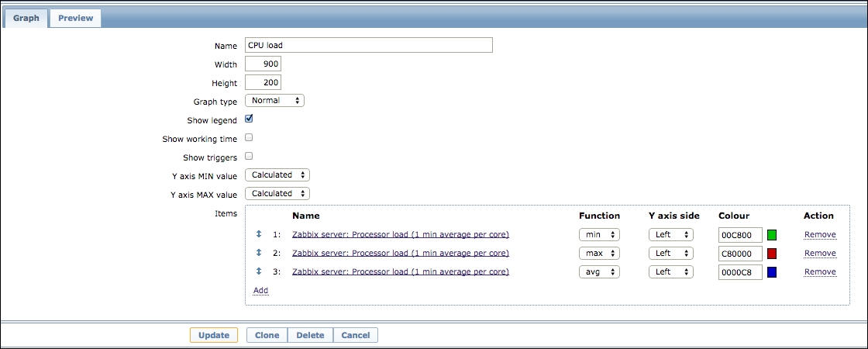This screenshot has height=349, width=868.
Task: Click the Name field containing CPU load
Action: click(x=368, y=45)
